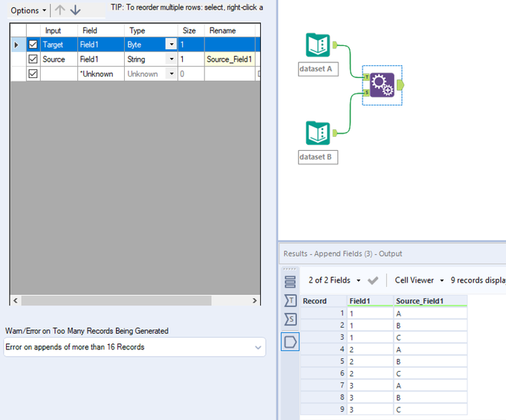Screen dimensions: 506x420
Task: Select the dataset A input tool icon
Action: 318,45
